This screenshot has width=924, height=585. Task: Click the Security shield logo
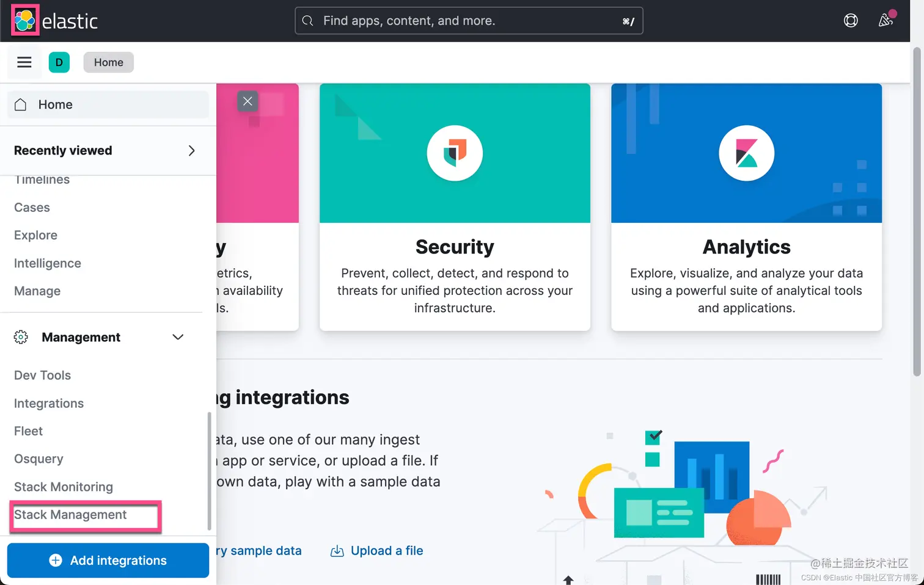click(455, 153)
